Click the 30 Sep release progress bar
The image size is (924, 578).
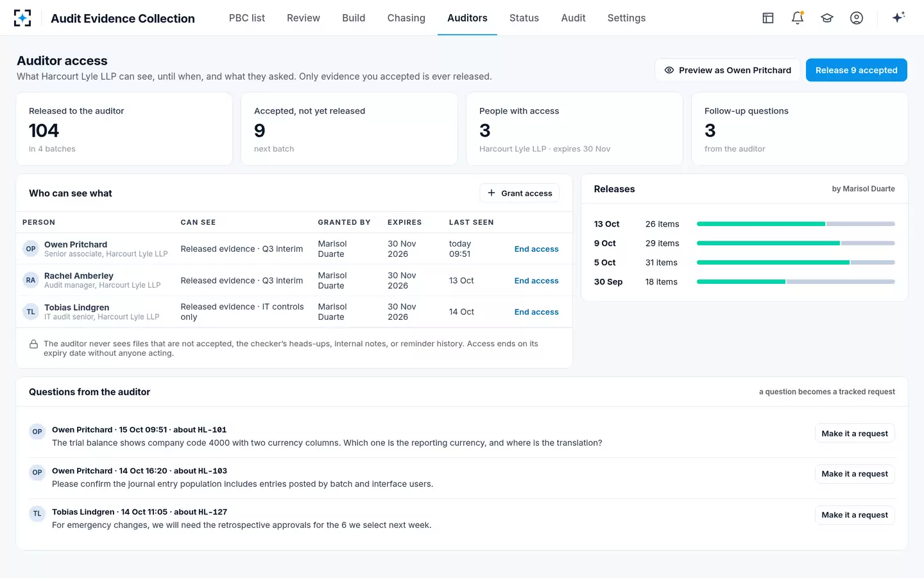796,282
